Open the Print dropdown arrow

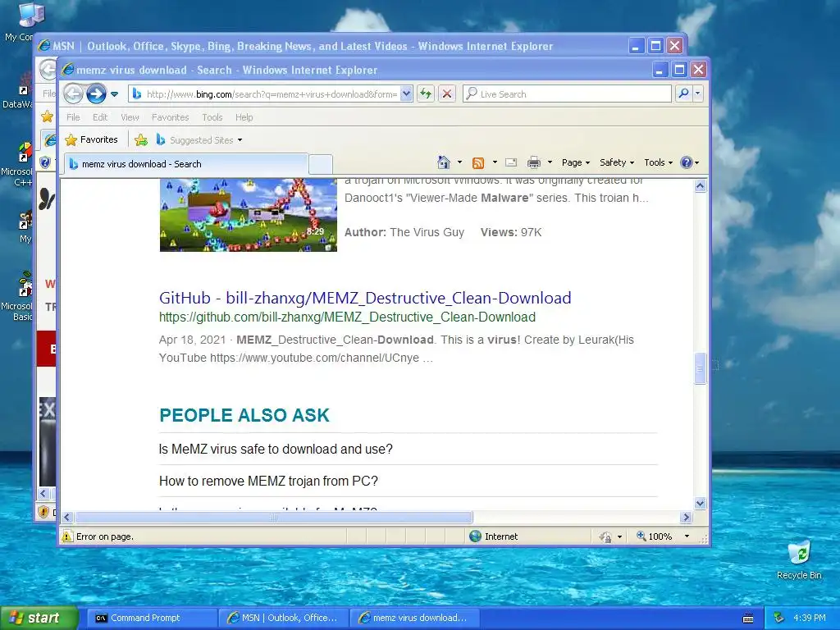550,162
